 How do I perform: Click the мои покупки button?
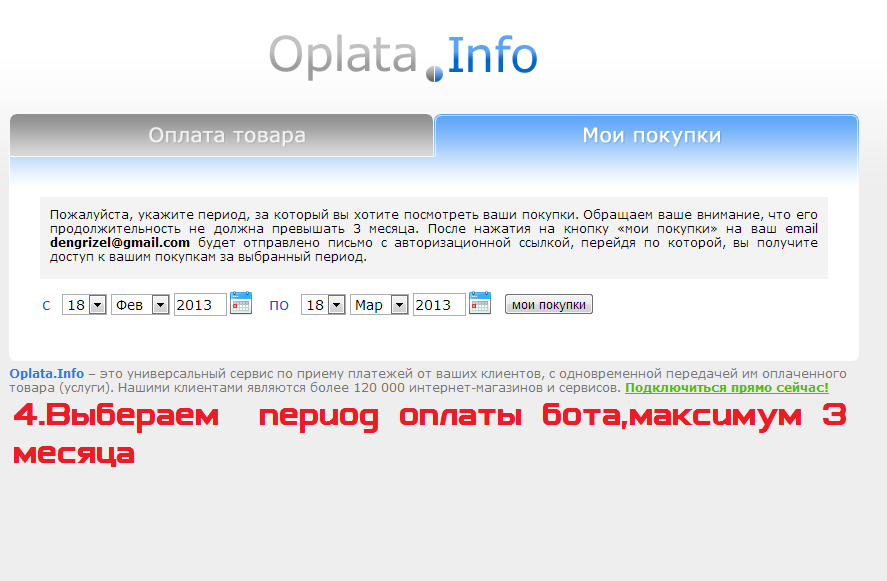[549, 304]
